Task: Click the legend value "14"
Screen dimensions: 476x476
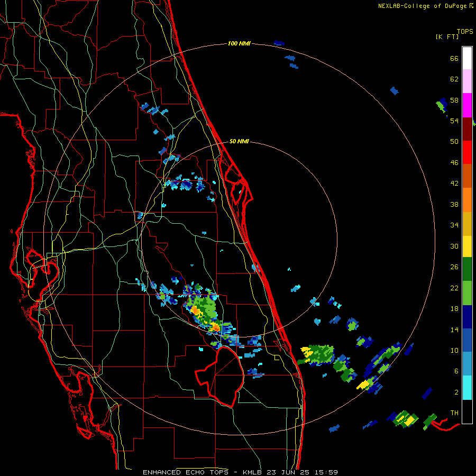Action: pyautogui.click(x=454, y=329)
